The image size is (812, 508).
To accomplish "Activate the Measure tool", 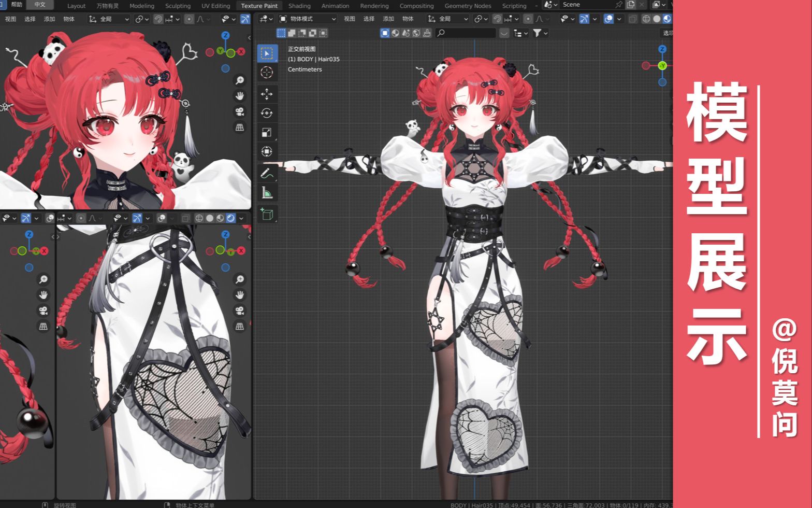I will (x=267, y=193).
